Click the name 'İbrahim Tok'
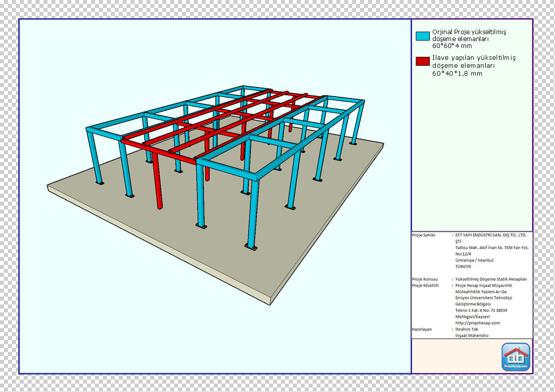Screen dimensions: 555x392 click(466, 329)
